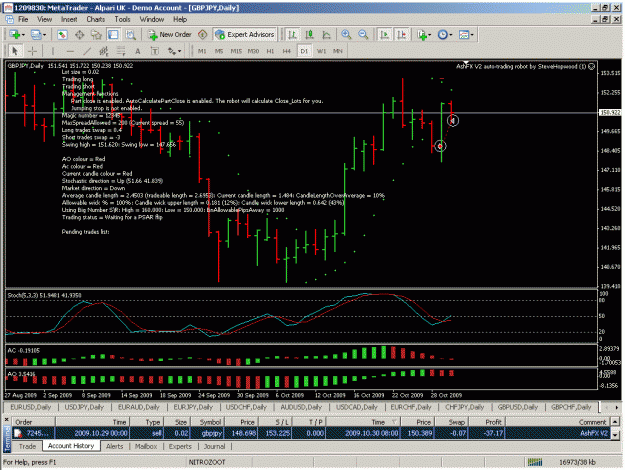
Task: Toggle chart auto scroll
Action: click(385, 35)
